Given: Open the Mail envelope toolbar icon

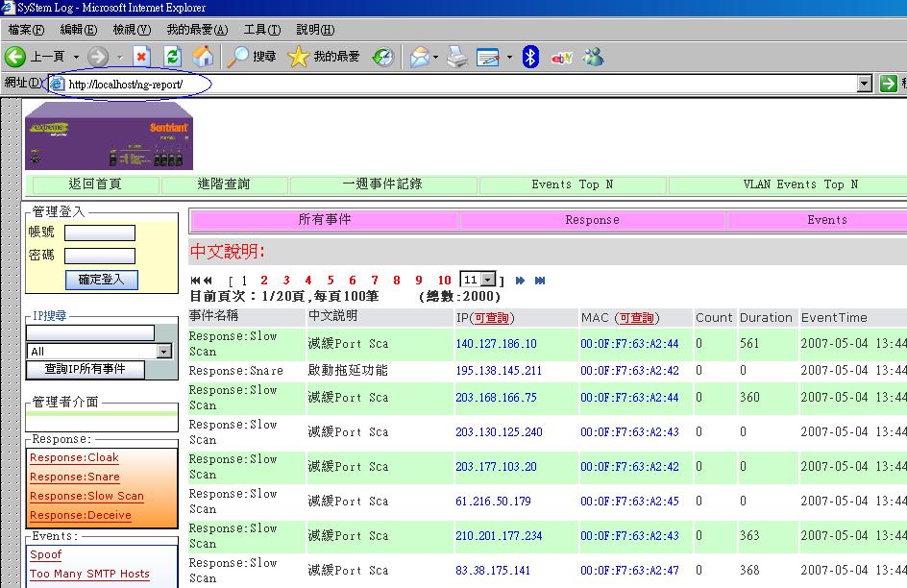Looking at the screenshot, I should pyautogui.click(x=419, y=57).
